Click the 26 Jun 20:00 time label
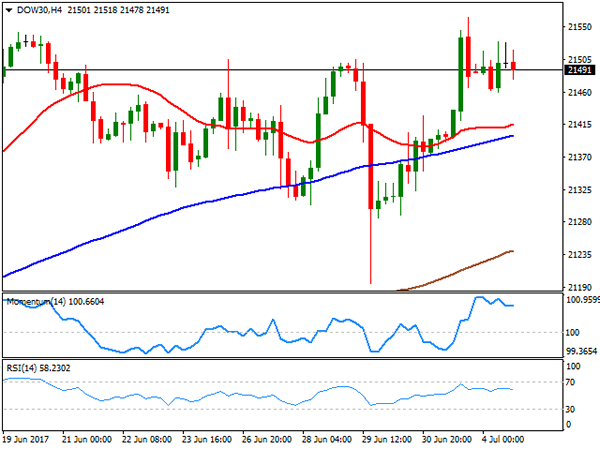 [x=267, y=439]
